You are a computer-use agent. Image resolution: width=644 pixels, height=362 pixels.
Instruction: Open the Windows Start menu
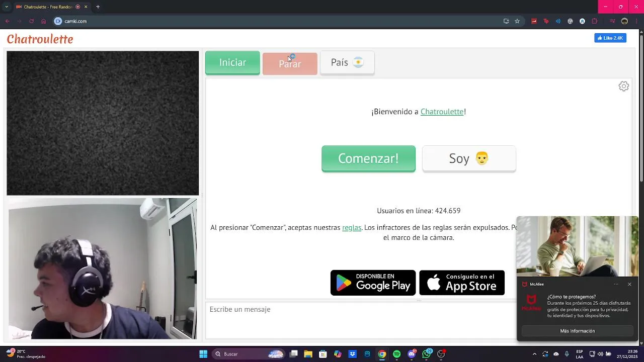click(203, 354)
